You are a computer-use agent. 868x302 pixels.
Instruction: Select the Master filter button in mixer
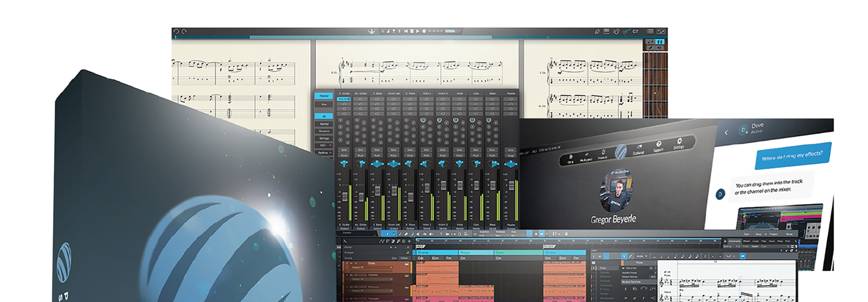(323, 96)
